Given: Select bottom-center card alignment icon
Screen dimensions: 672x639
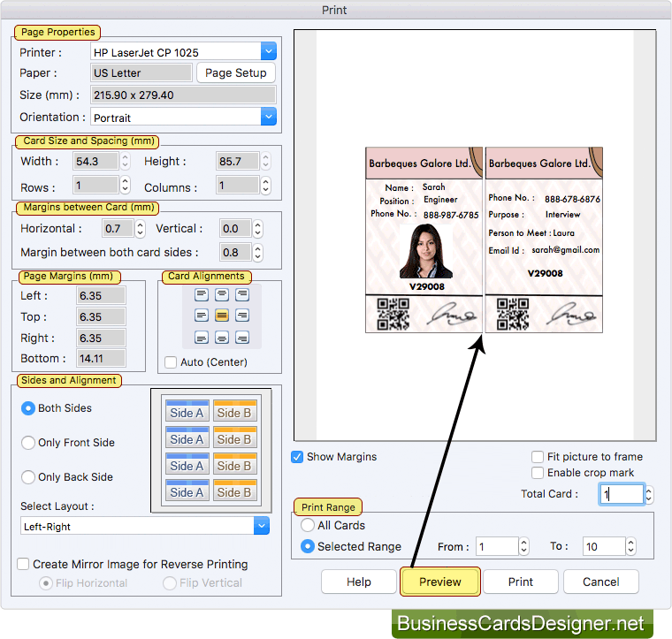Looking at the screenshot, I should pyautogui.click(x=222, y=338).
